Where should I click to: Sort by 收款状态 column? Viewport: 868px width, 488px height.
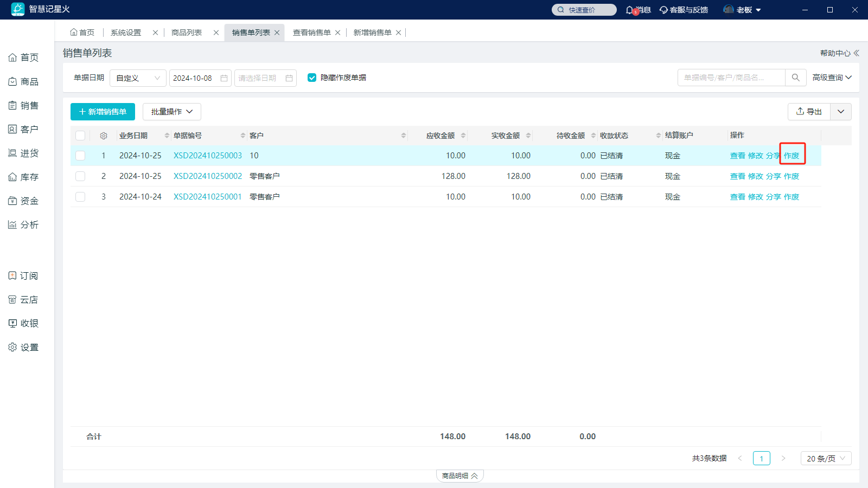click(659, 136)
